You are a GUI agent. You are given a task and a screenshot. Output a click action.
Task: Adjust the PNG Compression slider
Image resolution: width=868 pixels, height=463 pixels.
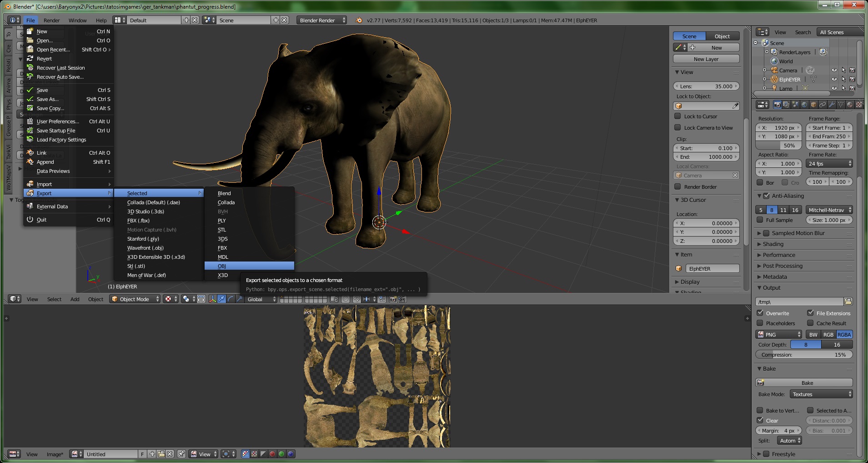click(x=803, y=355)
